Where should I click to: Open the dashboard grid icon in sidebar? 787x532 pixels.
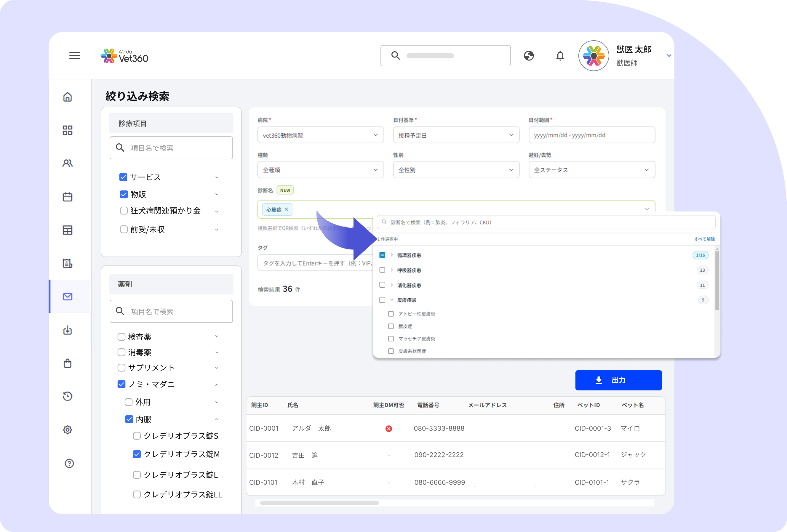click(68, 130)
